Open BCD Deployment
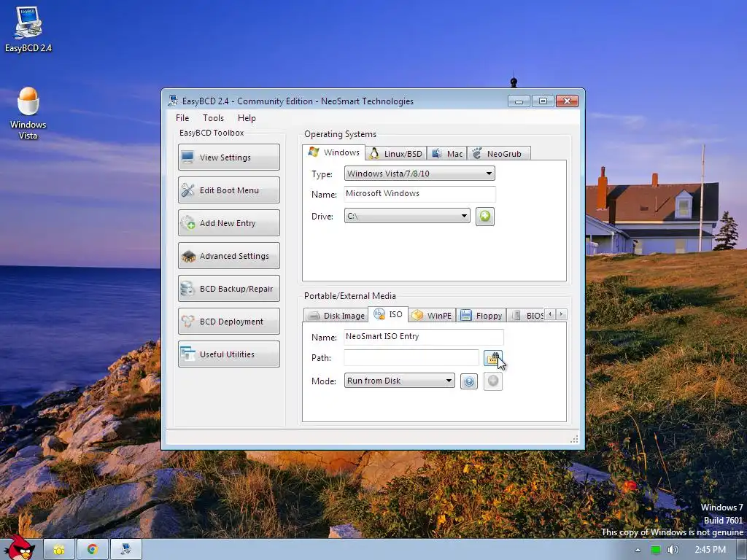Image resolution: width=747 pixels, height=560 pixels. [x=228, y=322]
